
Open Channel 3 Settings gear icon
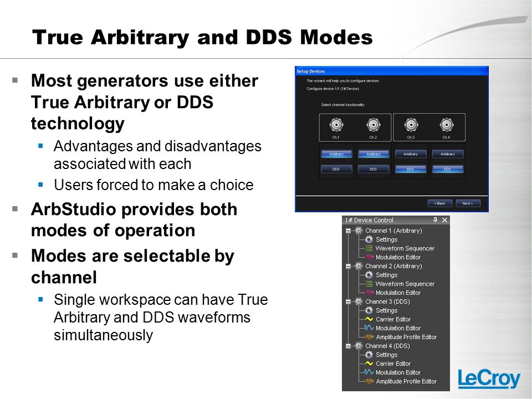pyautogui.click(x=369, y=310)
